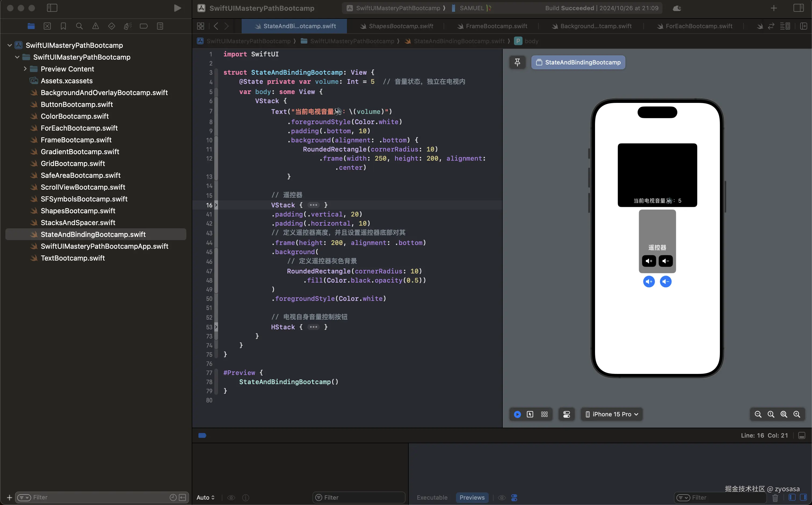Select the Previews console button
812x505 pixels.
tap(472, 497)
